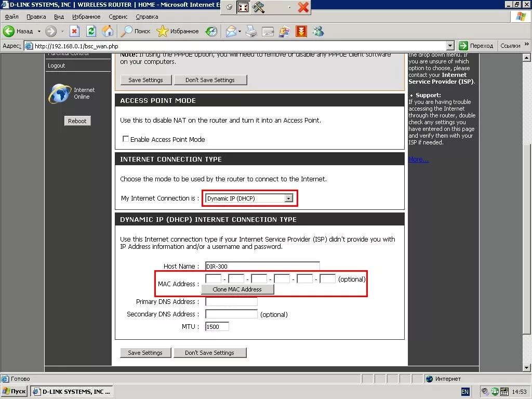The height and width of the screenshot is (399, 532).
Task: Click the Internet zone globe in status bar
Action: (430, 379)
